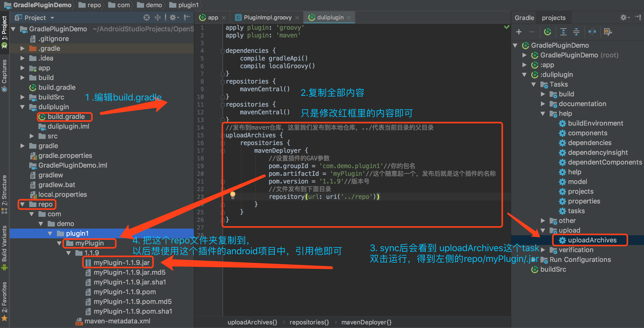The height and width of the screenshot is (328, 644).
Task: Collapse all nodes in the Gradle panel
Action: coord(576,32)
